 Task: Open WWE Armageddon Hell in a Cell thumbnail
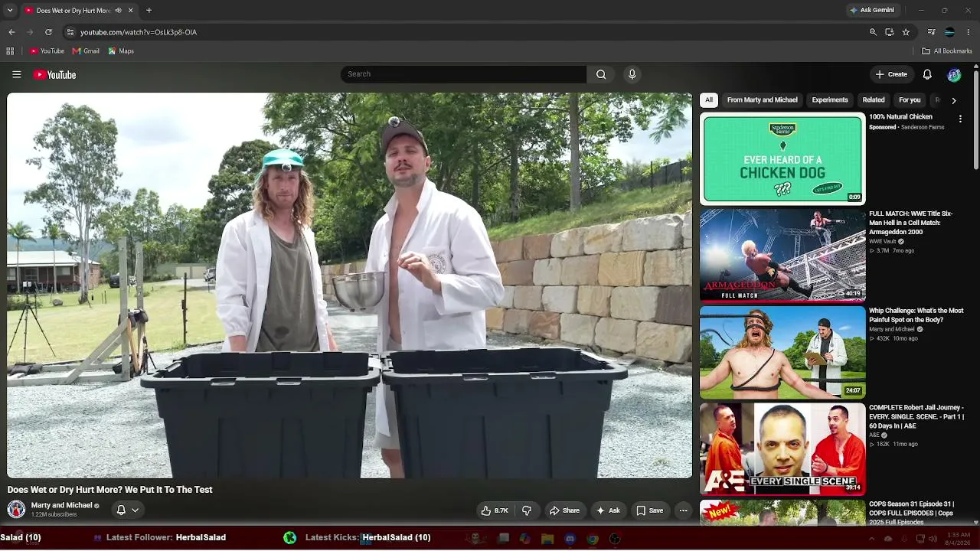[782, 255]
